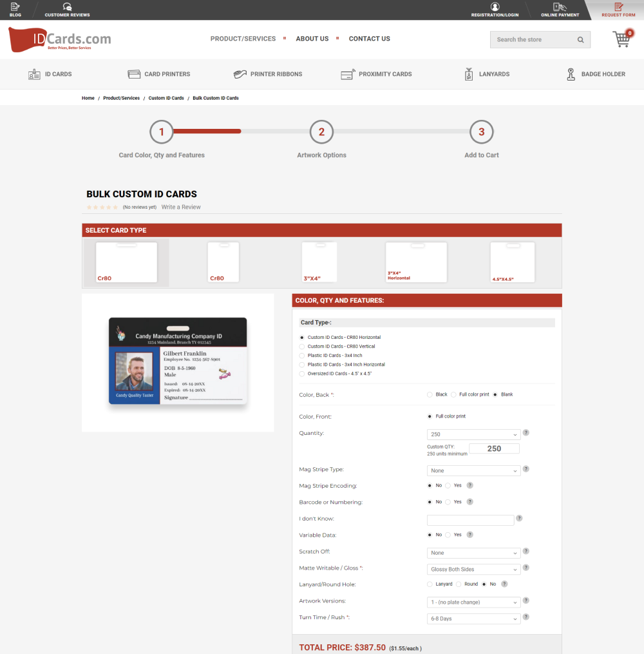Open the Contact Us menu item
Image resolution: width=644 pixels, height=654 pixels.
369,39
